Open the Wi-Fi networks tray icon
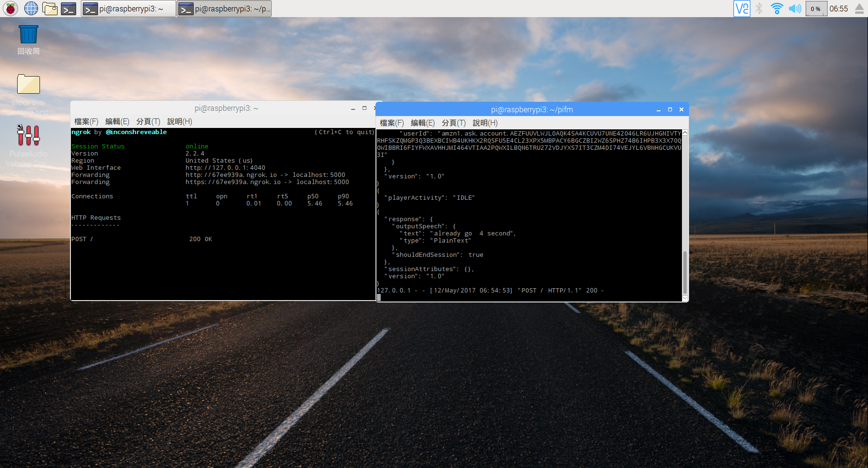The image size is (868, 468). coord(777,9)
